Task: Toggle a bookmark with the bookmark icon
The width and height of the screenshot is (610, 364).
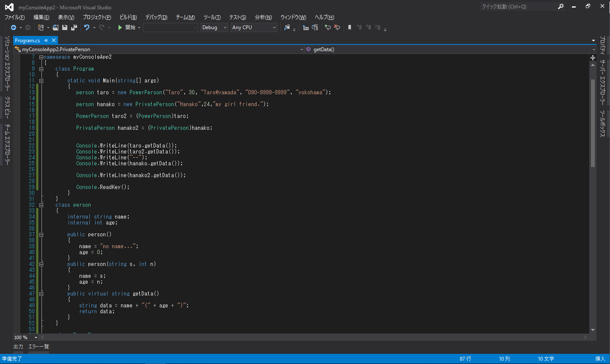Action: coord(350,27)
